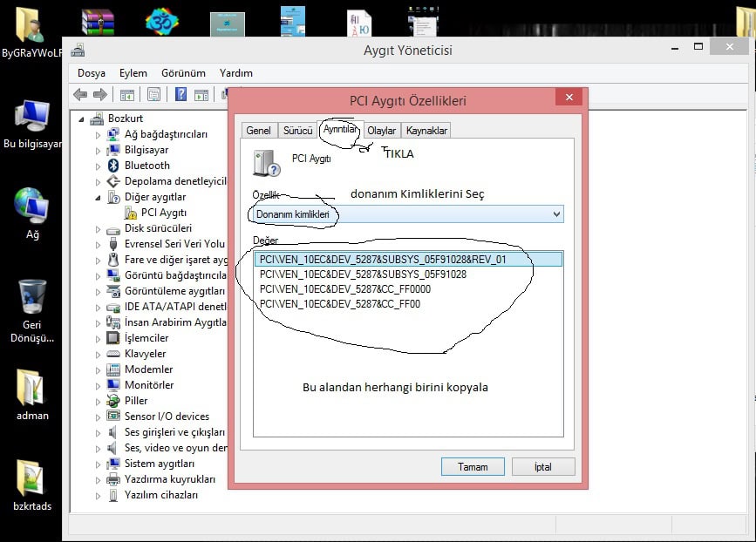Expand the İşlemciler node
Viewport: 756px width, 542px height.
tap(98, 339)
